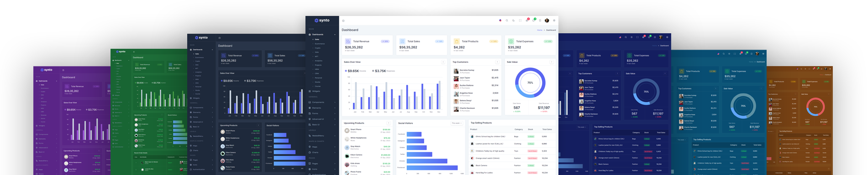Select Projects in the white dashboard sidebar
The image size is (868, 175).
tap(318, 65)
